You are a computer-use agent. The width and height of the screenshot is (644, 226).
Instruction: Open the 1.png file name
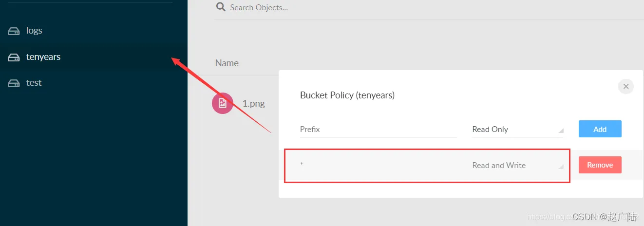click(x=253, y=103)
